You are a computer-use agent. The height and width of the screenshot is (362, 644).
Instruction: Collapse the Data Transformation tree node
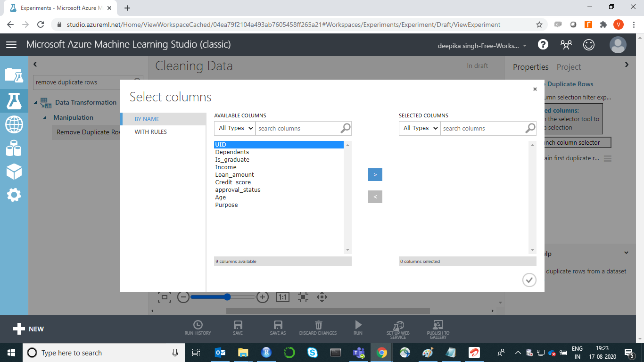(x=36, y=103)
